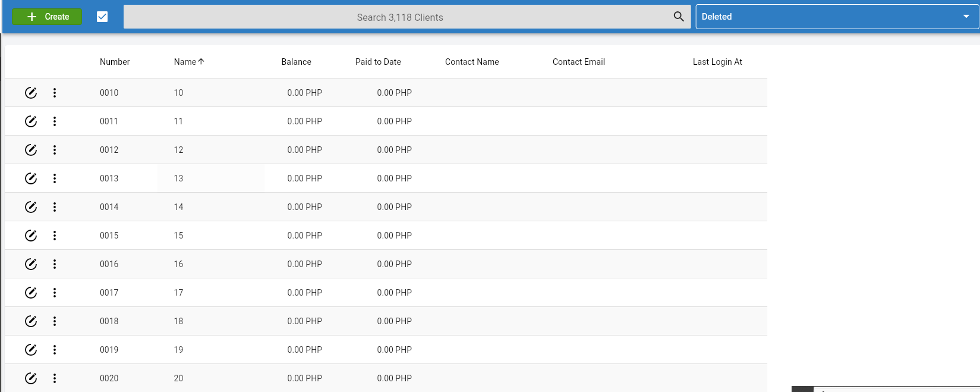The width and height of the screenshot is (980, 392).
Task: Sort by Last Login At column
Action: (x=717, y=62)
